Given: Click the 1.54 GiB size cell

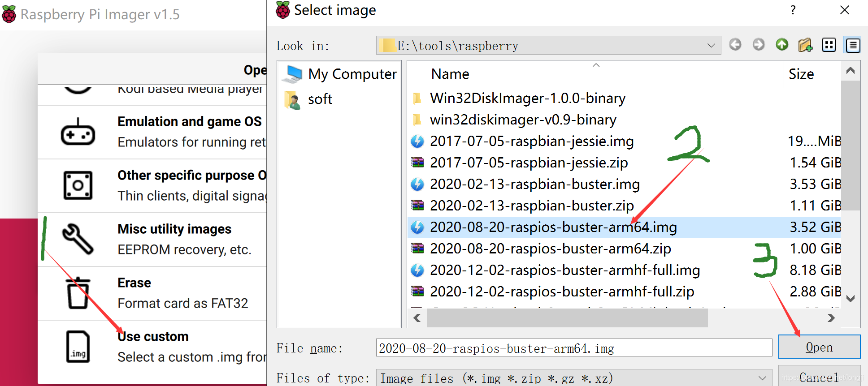Looking at the screenshot, I should [815, 163].
